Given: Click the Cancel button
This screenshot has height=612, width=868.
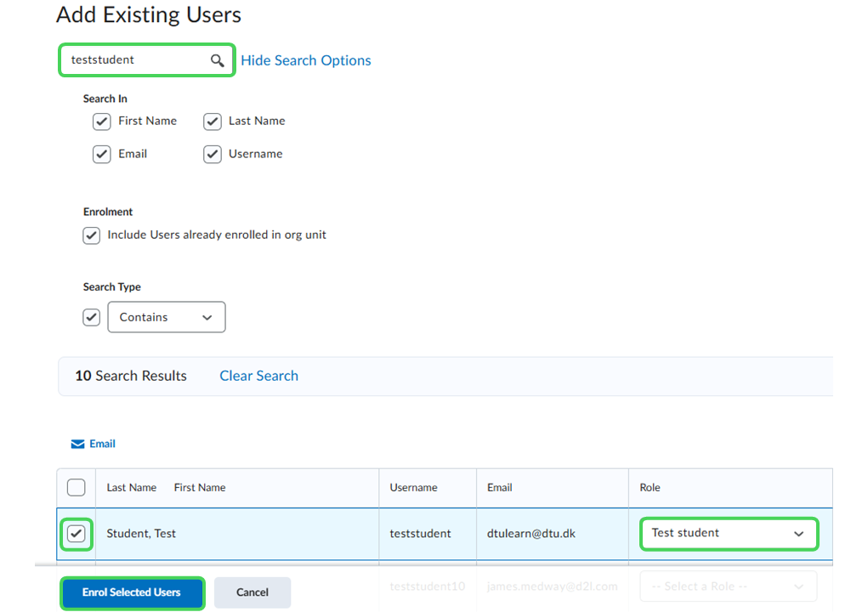Looking at the screenshot, I should (252, 592).
